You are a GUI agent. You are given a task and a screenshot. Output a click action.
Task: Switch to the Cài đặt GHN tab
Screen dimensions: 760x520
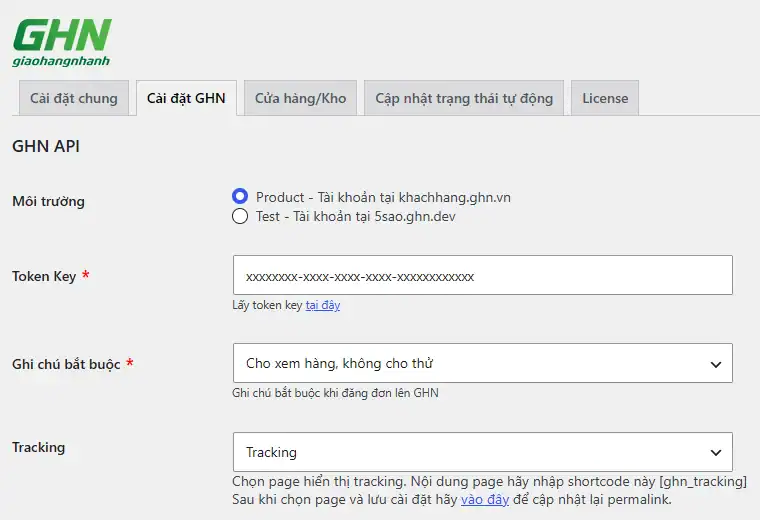[x=186, y=98]
